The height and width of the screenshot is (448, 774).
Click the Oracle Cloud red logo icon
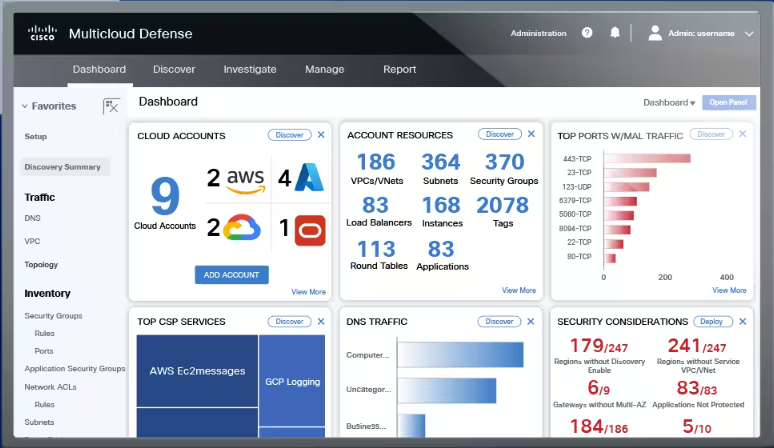[x=310, y=230]
